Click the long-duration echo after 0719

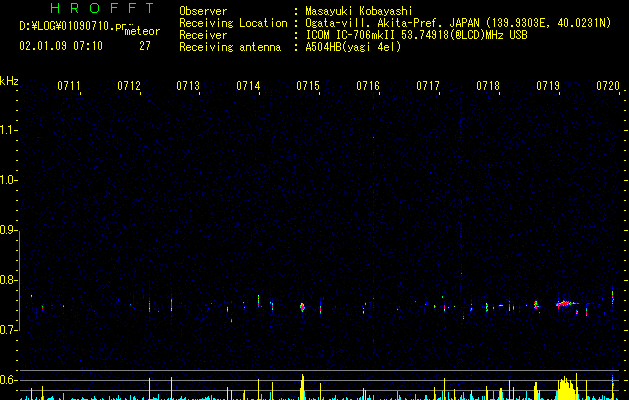[566, 304]
